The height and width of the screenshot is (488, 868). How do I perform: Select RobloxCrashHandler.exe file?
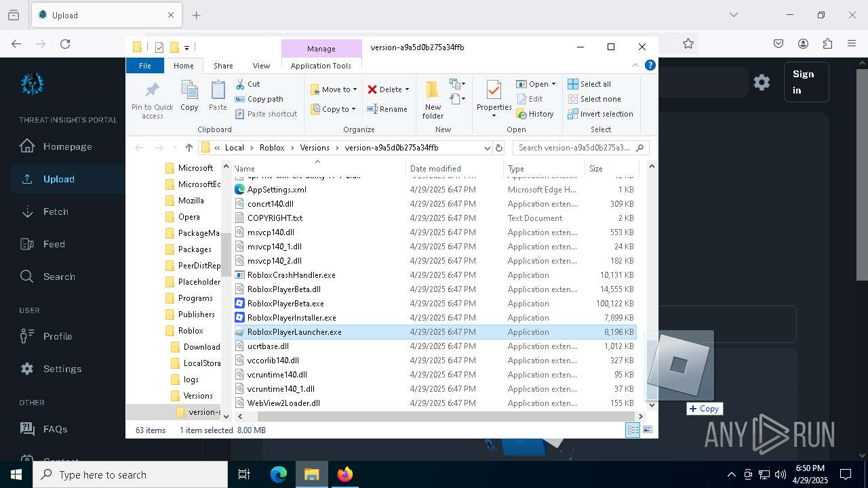pos(435,275)
